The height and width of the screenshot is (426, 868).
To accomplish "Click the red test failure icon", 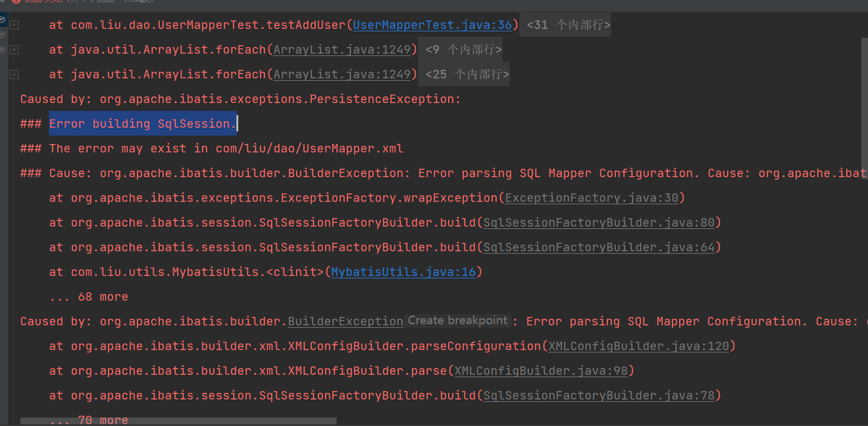I will point(17,2).
